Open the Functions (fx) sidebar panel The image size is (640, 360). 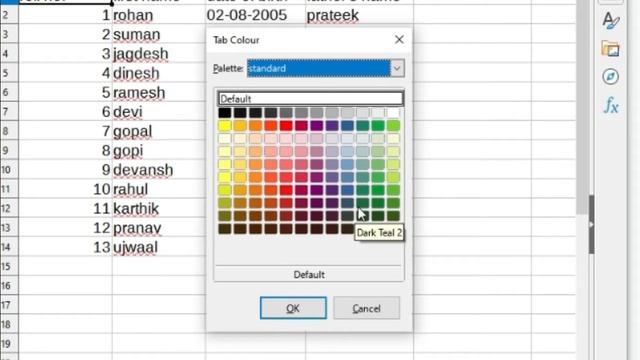[x=611, y=105]
